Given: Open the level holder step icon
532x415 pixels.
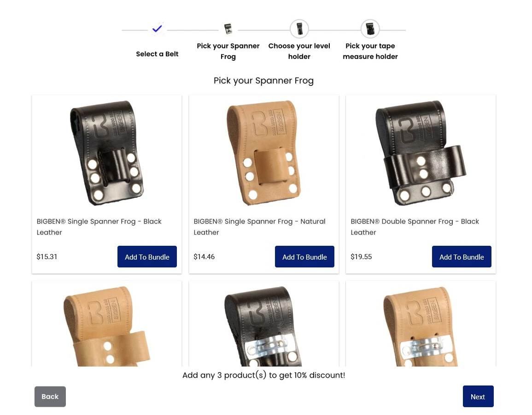Looking at the screenshot, I should tap(299, 29).
